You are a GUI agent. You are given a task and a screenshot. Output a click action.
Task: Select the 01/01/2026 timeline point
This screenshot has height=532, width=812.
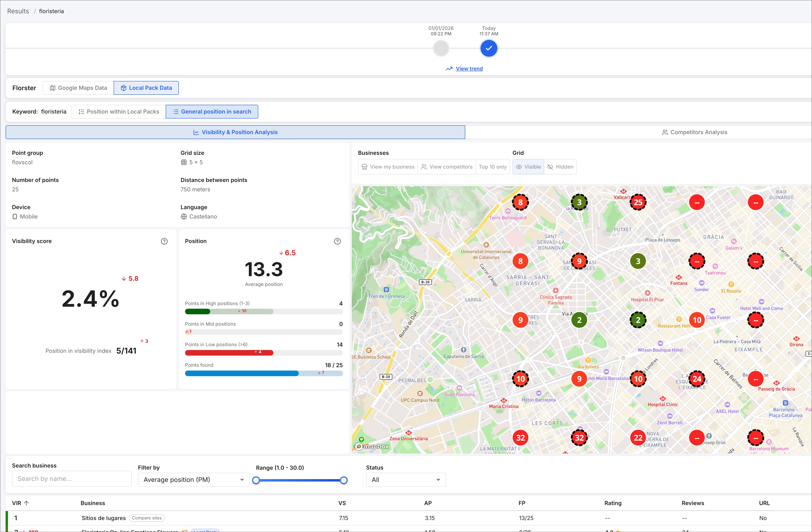(x=441, y=48)
